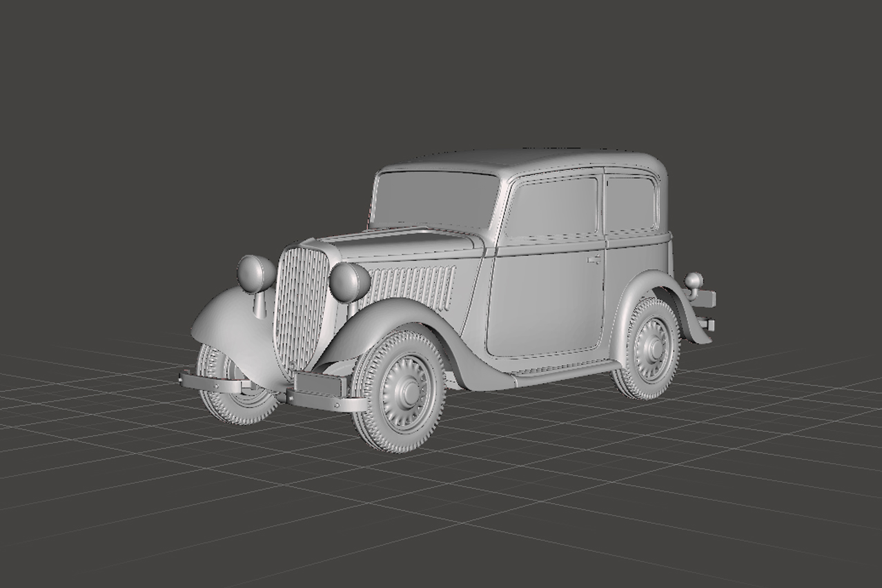Select the top of the car's hood

tap(400, 242)
